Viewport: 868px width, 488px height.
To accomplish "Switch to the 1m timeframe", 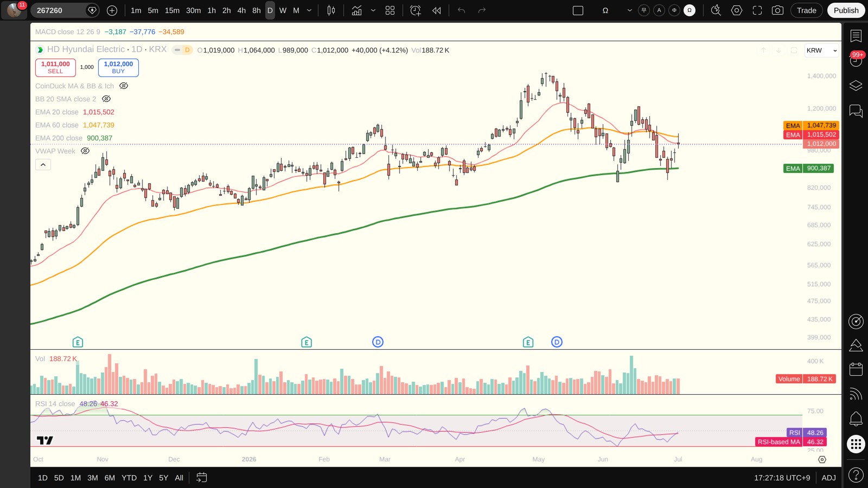I will [136, 10].
